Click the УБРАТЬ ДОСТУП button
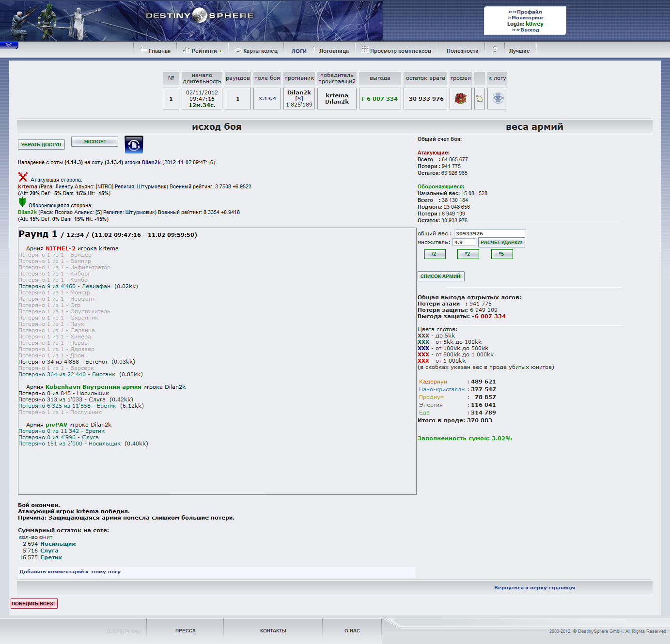Screen dimensions: 670x644 pos(41,144)
